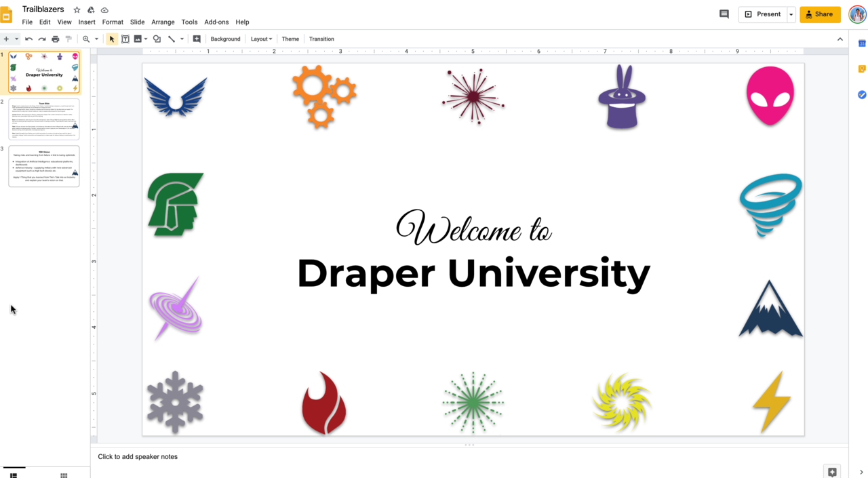868x478 pixels.
Task: Select the Draper University title text
Action: [x=473, y=274]
